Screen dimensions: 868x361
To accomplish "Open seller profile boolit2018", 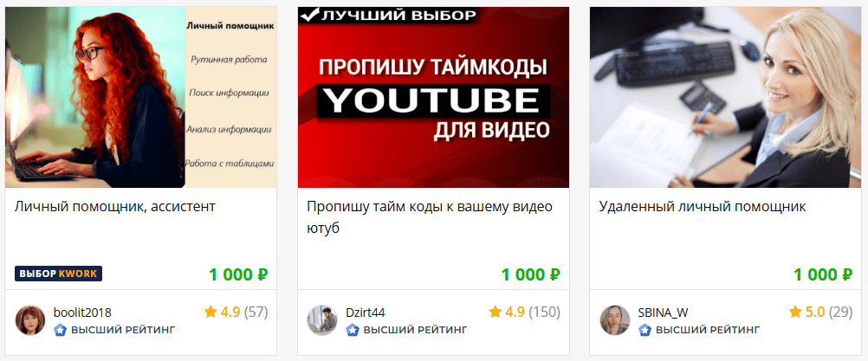I will click(82, 313).
